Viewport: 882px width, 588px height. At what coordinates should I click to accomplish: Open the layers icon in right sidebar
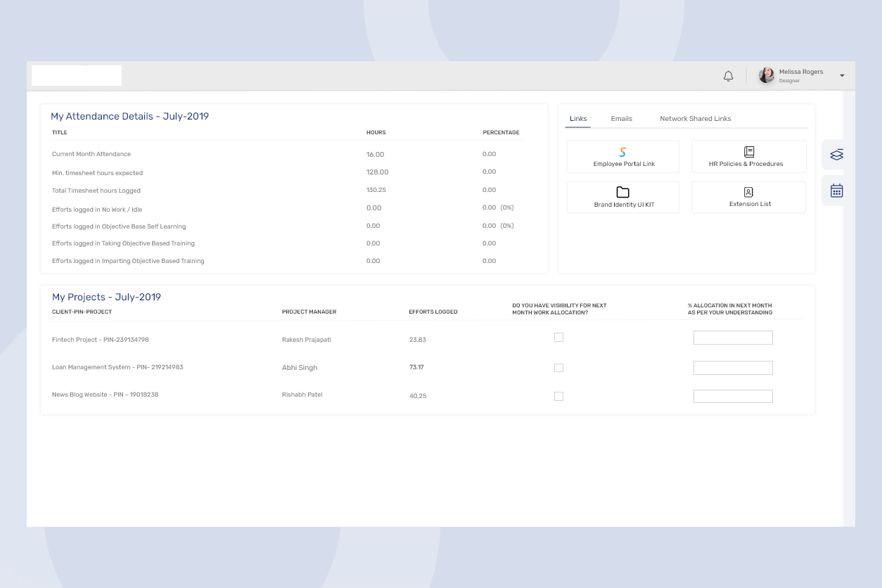tap(836, 155)
